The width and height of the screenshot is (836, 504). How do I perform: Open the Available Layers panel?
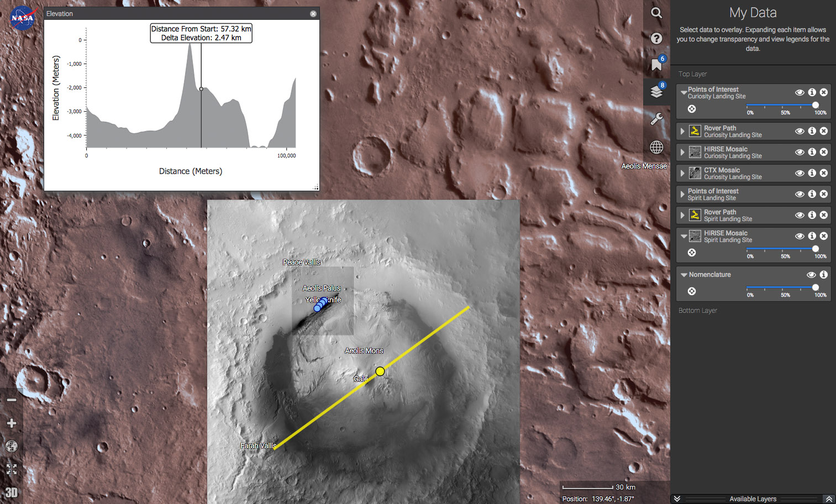coord(753,498)
